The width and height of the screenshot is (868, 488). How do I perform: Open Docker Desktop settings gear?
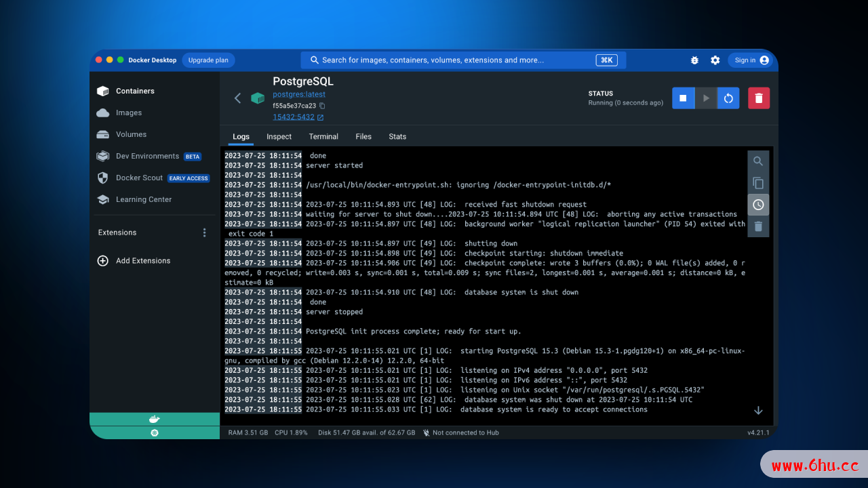(x=715, y=60)
